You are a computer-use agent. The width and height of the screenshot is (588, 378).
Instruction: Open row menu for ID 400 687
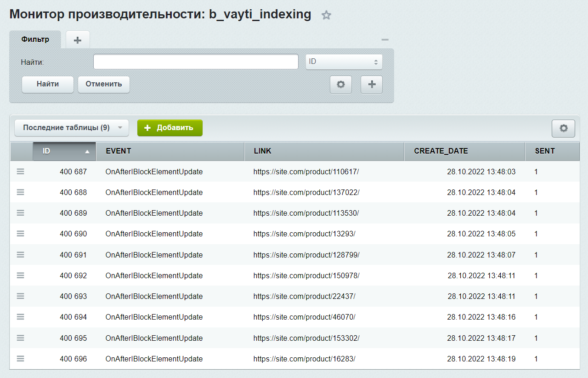(x=21, y=172)
